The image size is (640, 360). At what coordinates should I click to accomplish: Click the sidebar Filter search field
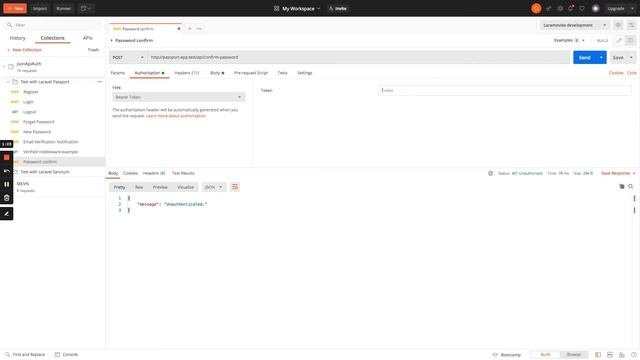tap(53, 25)
